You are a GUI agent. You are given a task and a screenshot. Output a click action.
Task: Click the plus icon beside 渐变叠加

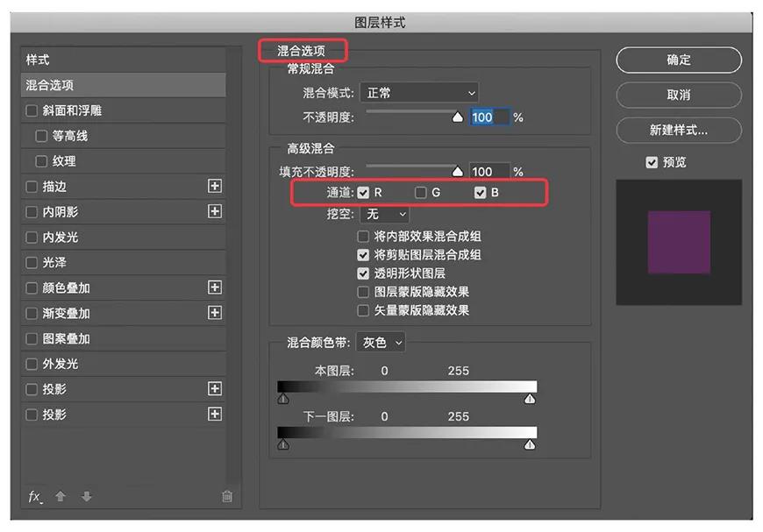click(214, 313)
